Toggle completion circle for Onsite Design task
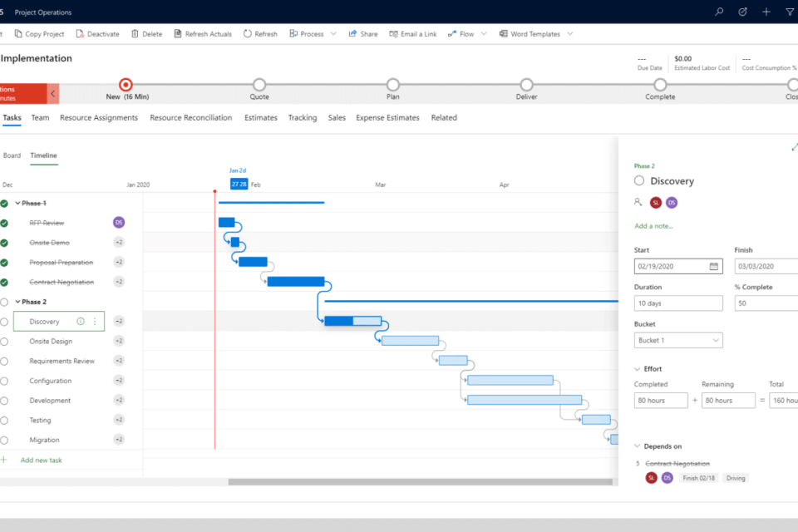The image size is (798, 532). point(4,342)
